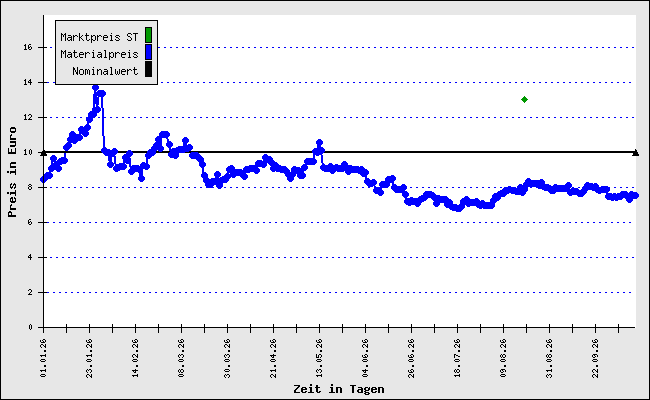Click the y-axis label 0

(x=30, y=327)
